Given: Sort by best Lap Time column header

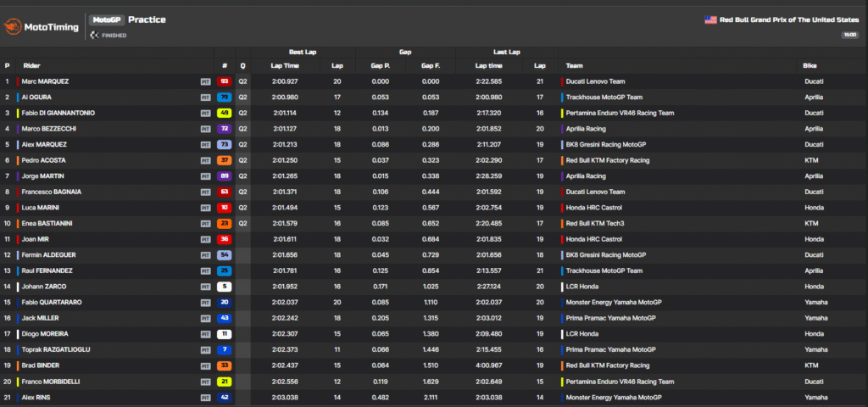Looking at the screenshot, I should coord(285,65).
